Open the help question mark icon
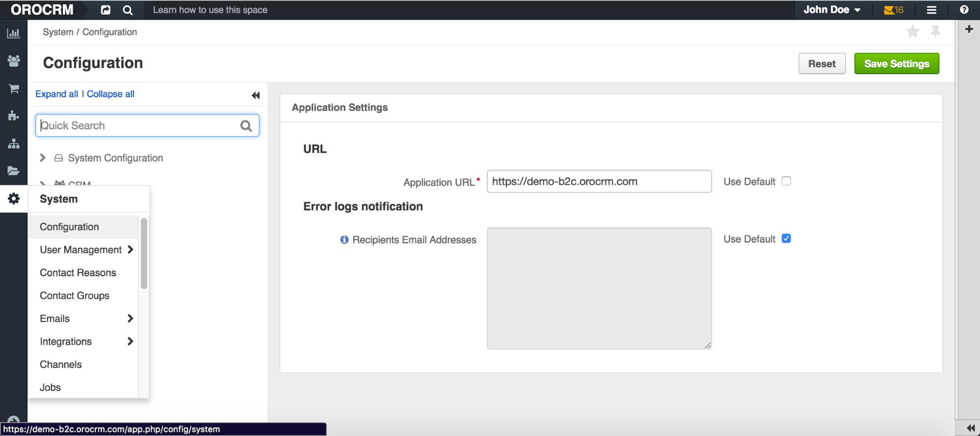Image resolution: width=980 pixels, height=436 pixels. click(x=964, y=10)
